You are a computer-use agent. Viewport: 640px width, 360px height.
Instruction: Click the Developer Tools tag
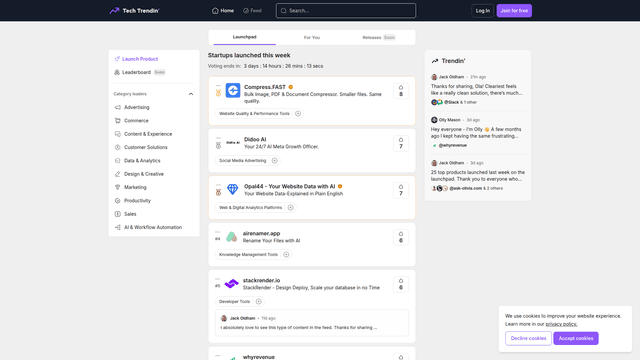(234, 301)
